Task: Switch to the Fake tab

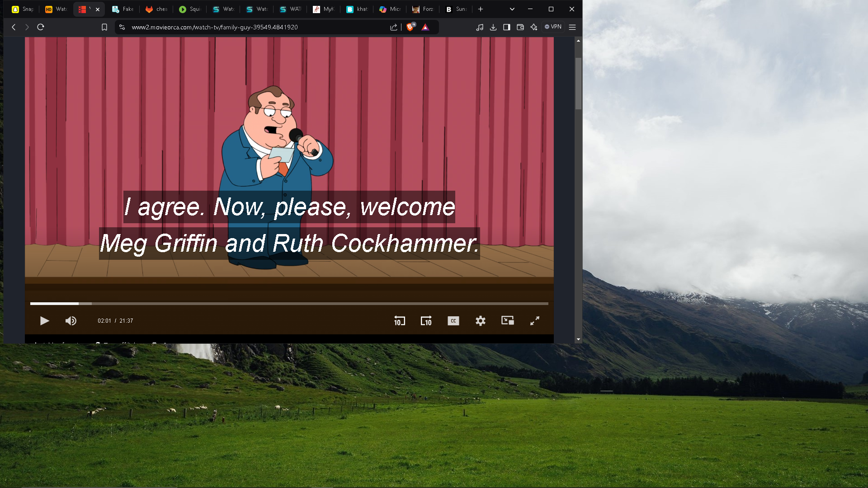Action: click(x=123, y=9)
